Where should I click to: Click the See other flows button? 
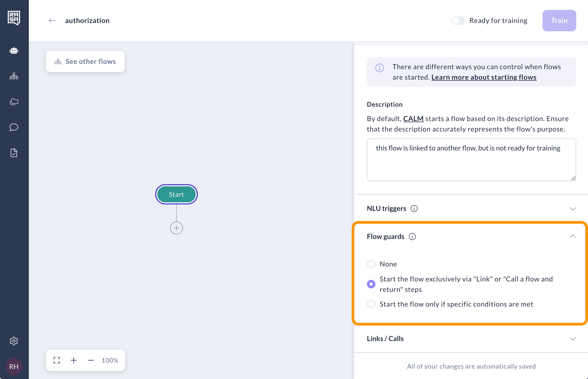[85, 61]
